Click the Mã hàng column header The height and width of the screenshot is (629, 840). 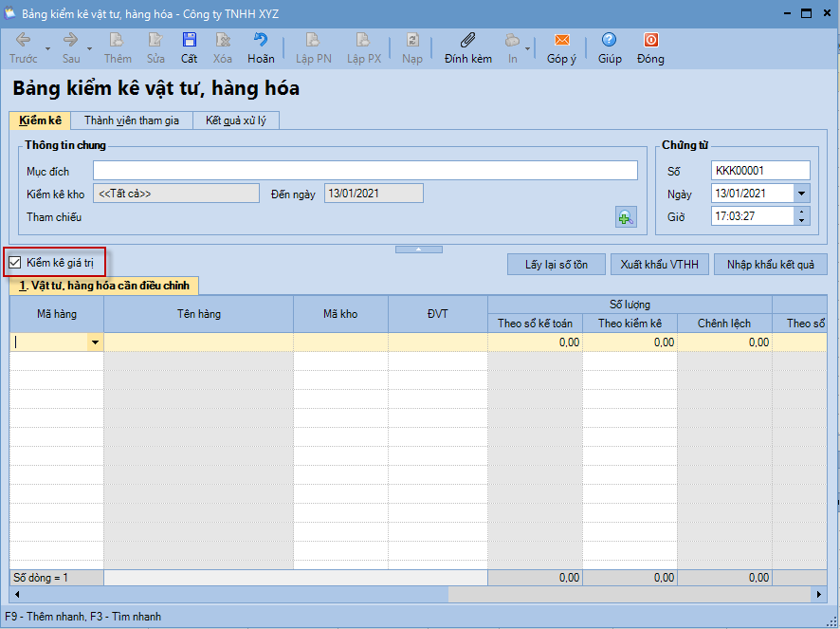[57, 314]
